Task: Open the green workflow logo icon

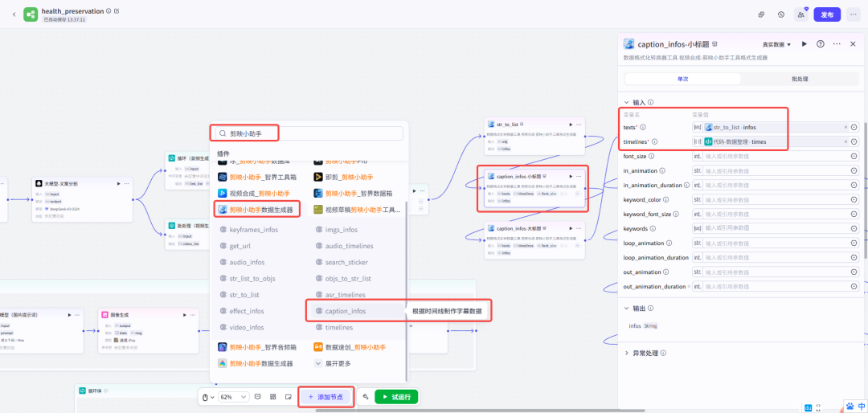Action: coord(31,14)
